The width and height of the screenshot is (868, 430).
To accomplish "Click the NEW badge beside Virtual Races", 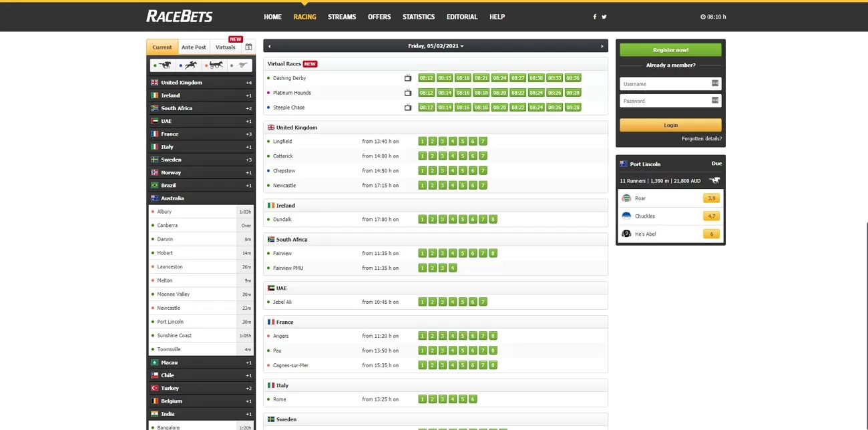I will (x=310, y=64).
